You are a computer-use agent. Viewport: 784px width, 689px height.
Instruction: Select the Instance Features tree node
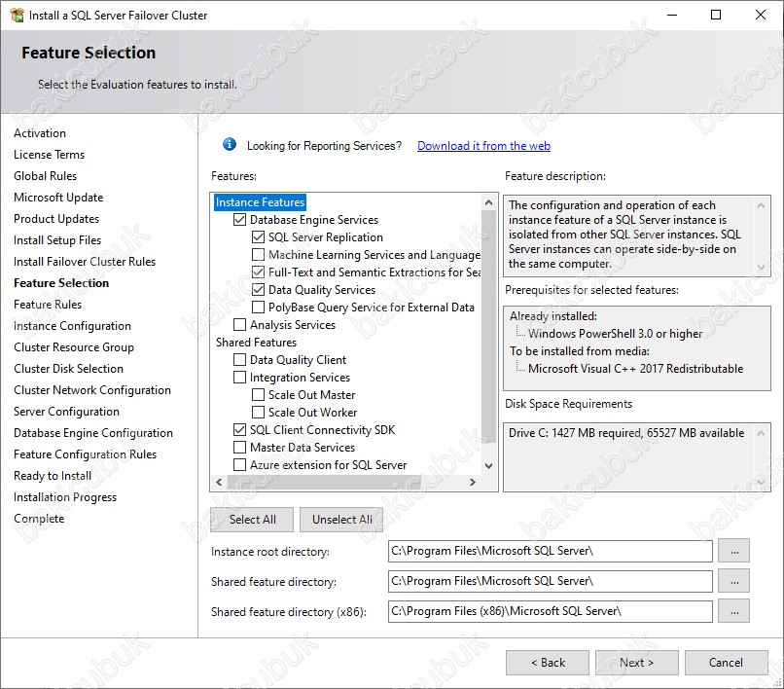click(260, 202)
